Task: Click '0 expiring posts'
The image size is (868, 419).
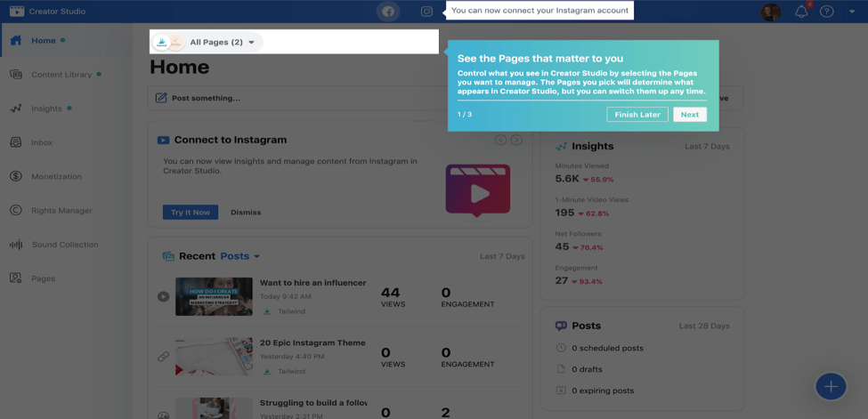Action: 603,391
